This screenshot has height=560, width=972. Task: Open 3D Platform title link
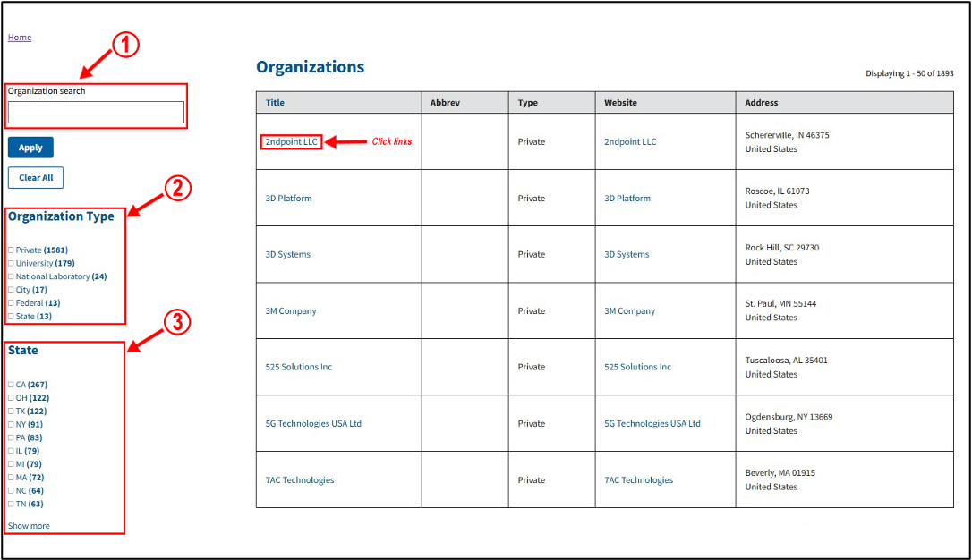(x=288, y=199)
